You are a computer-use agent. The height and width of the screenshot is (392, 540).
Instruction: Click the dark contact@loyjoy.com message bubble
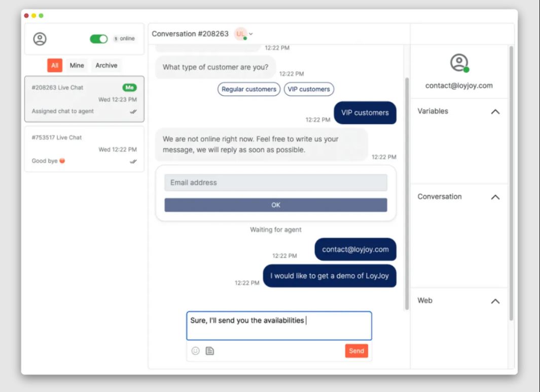(355, 250)
